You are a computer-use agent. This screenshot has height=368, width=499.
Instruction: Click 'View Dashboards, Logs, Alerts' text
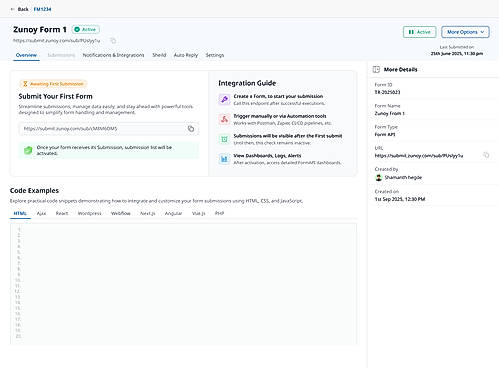pos(267,156)
